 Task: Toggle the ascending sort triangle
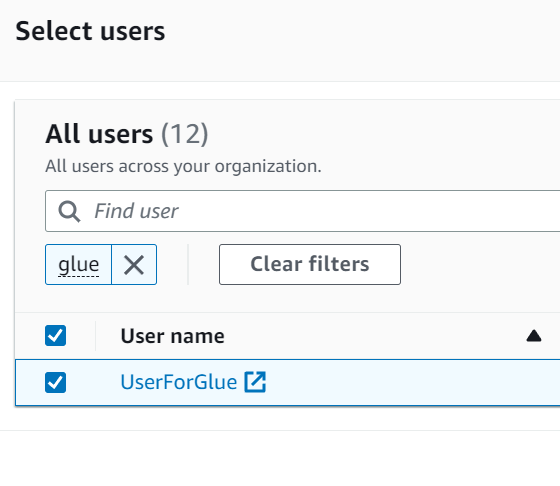[x=534, y=336]
